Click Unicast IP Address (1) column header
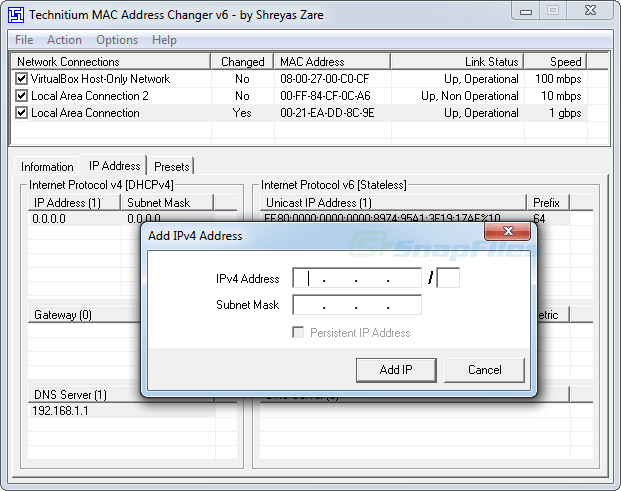 [x=393, y=203]
